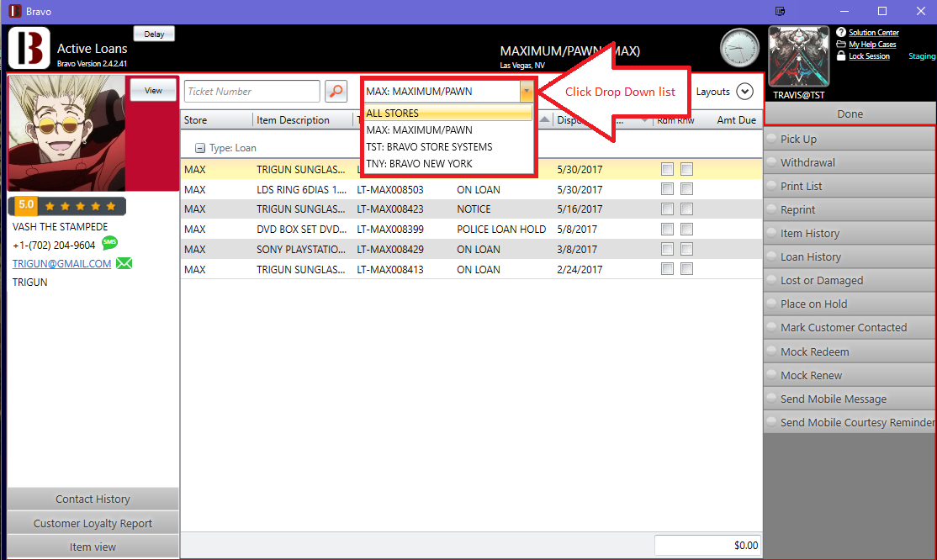Click the Lock Session padlock icon
The image size is (937, 560).
point(841,55)
